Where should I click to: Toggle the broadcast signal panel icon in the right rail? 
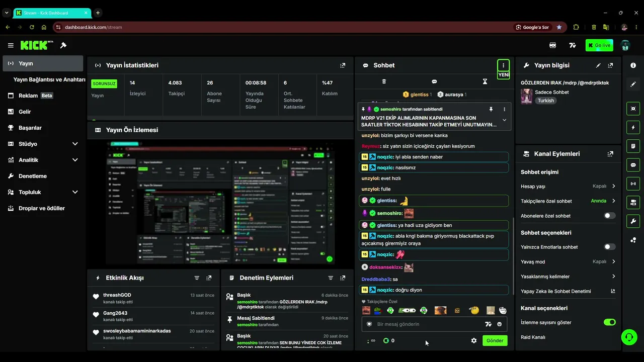[633, 184]
